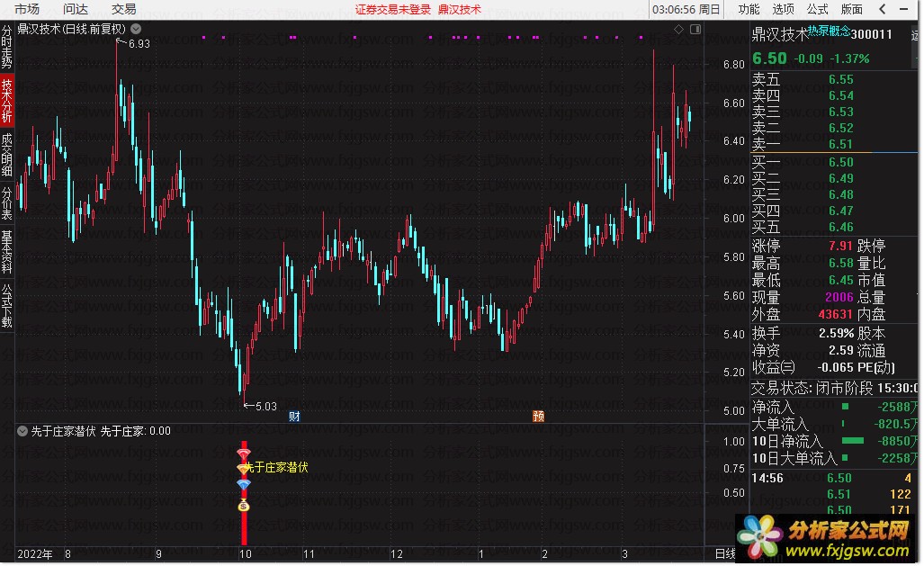Expand the 鼎汉技术(日线,前复权) chart dropdown
Image resolution: width=924 pixels, height=566 pixels.
[136, 28]
